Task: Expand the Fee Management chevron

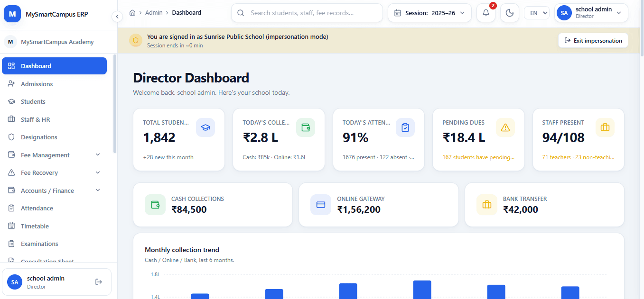Action: [98, 155]
